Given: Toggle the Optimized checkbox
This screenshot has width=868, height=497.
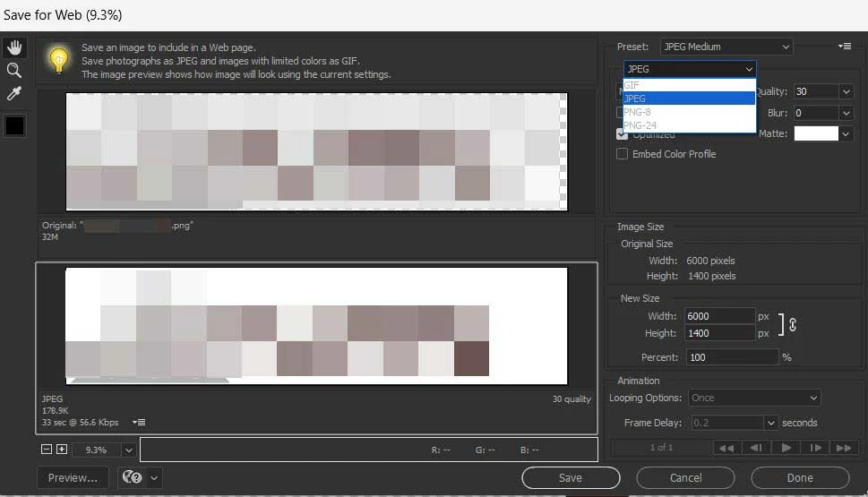Looking at the screenshot, I should 623,134.
